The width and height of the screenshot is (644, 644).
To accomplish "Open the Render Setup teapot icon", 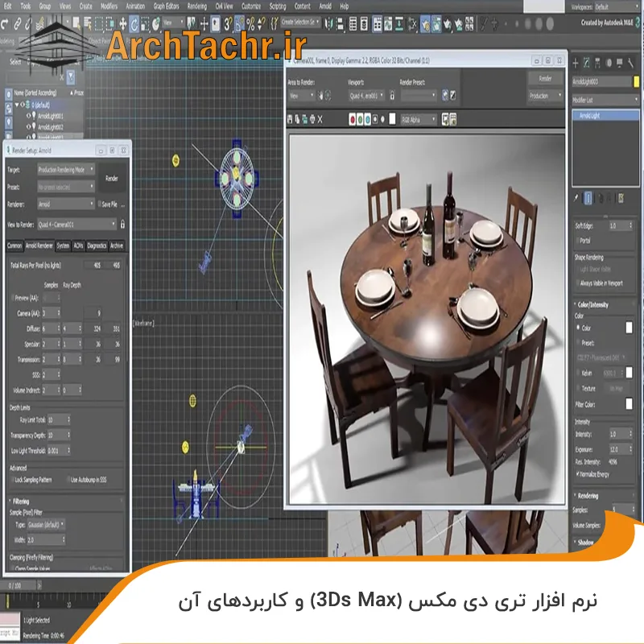I will click(x=426, y=24).
